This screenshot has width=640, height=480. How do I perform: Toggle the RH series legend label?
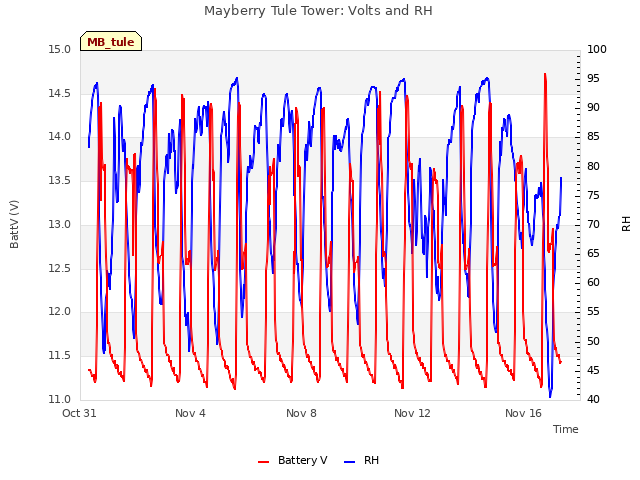click(x=371, y=460)
